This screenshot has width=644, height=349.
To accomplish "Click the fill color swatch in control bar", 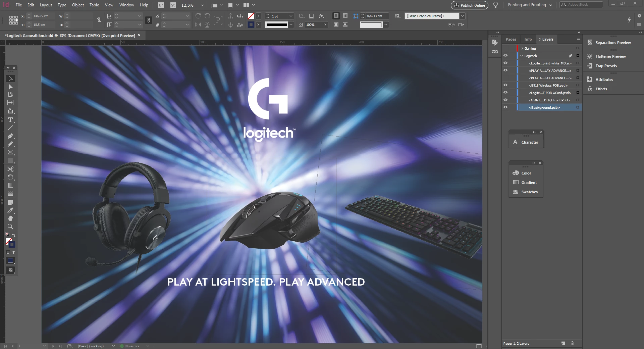I will click(x=251, y=16).
